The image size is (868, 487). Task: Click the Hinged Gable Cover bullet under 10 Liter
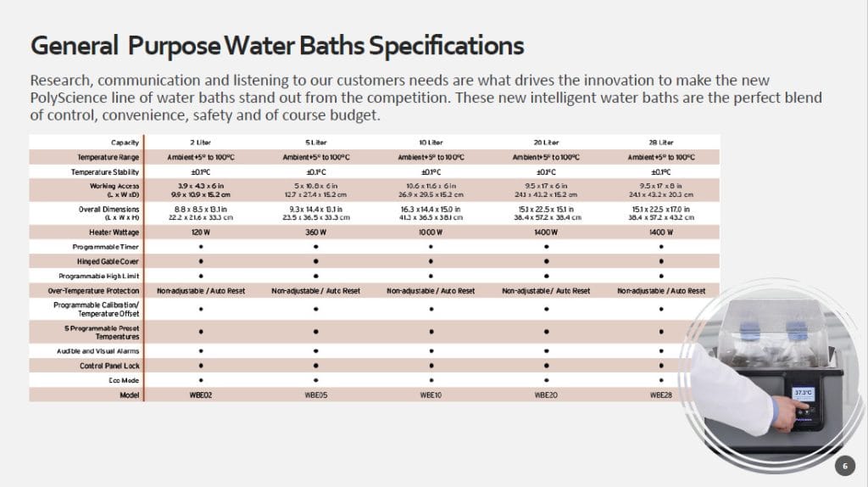(431, 261)
